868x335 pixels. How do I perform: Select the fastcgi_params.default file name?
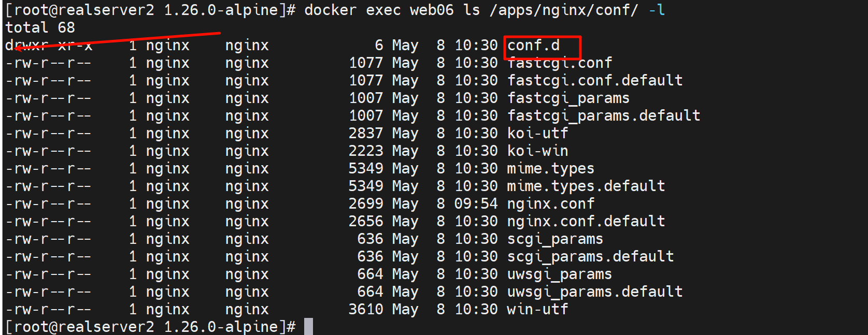point(603,116)
